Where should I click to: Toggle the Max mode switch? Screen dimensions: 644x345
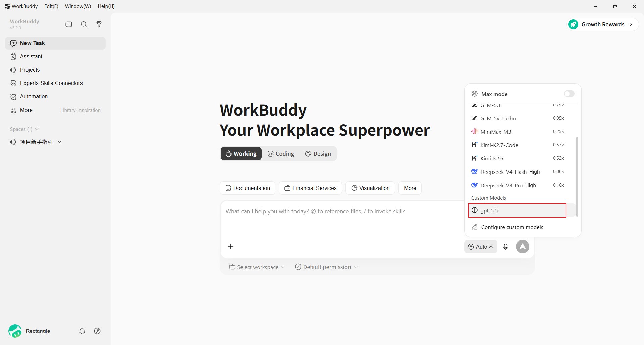(569, 94)
